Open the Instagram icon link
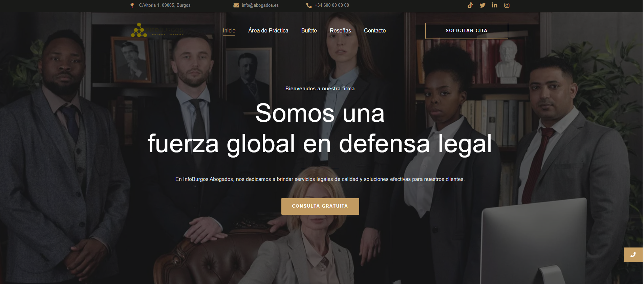 [x=507, y=5]
